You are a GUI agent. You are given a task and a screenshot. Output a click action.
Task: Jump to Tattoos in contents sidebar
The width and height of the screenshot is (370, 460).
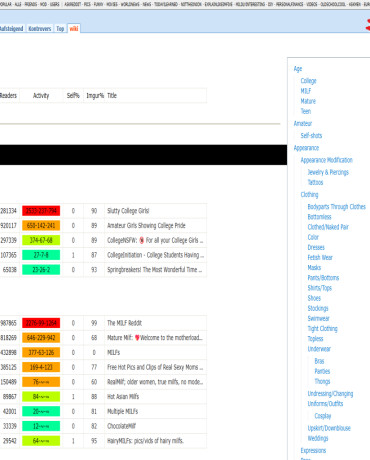pyautogui.click(x=315, y=182)
